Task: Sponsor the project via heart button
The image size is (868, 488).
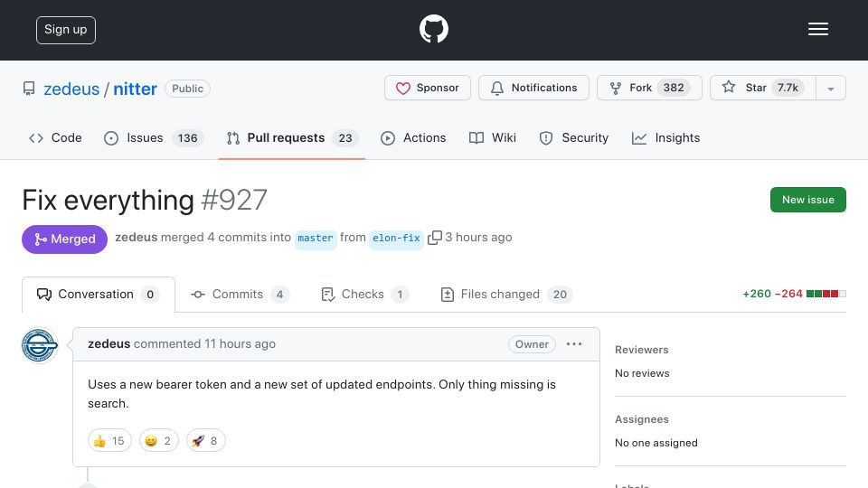Action: click(428, 88)
